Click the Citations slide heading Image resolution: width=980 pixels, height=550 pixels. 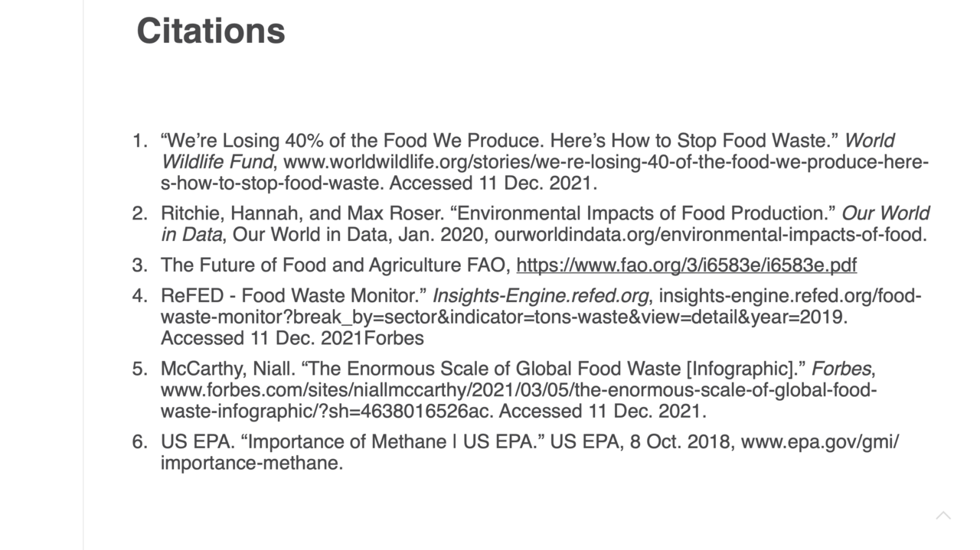(211, 31)
